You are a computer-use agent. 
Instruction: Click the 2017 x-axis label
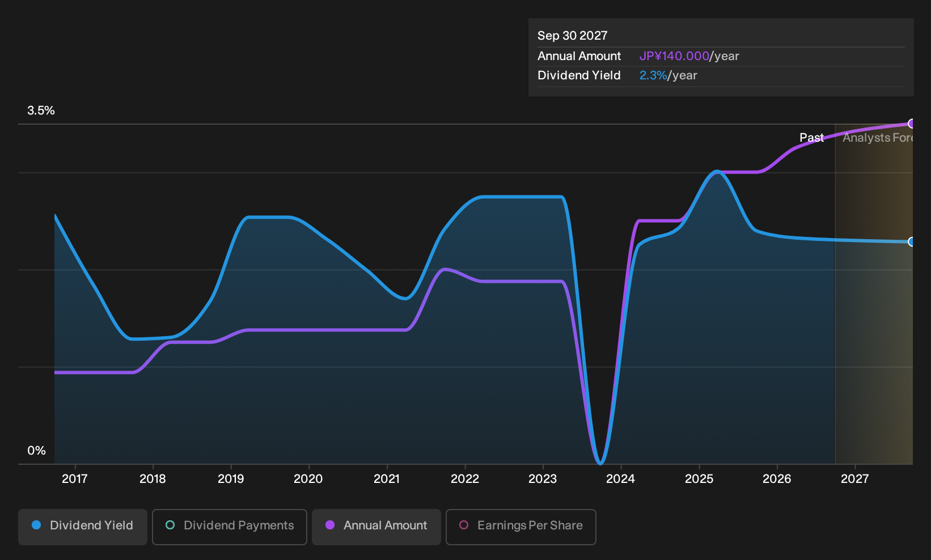(74, 479)
